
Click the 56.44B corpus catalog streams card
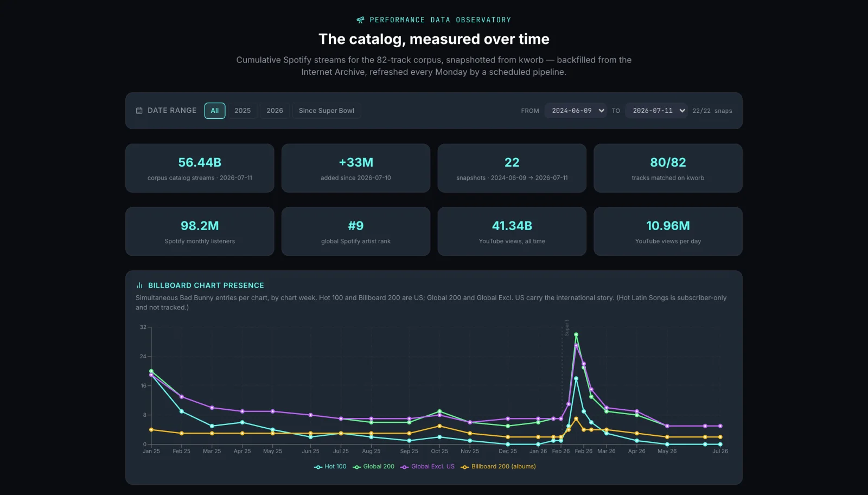pos(200,168)
